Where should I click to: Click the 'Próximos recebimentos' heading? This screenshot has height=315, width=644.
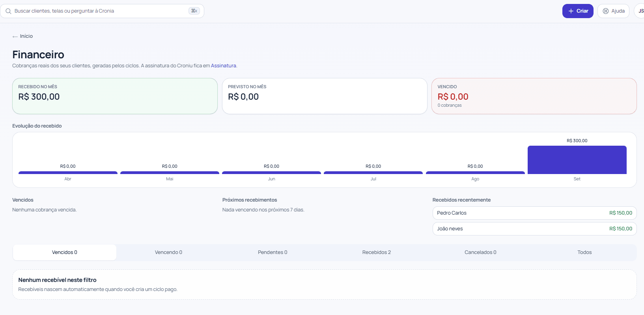point(250,200)
